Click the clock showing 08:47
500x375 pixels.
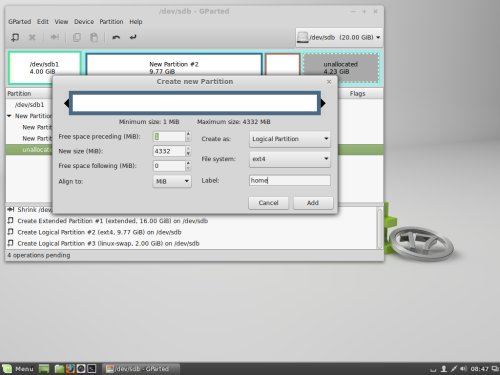(x=479, y=369)
